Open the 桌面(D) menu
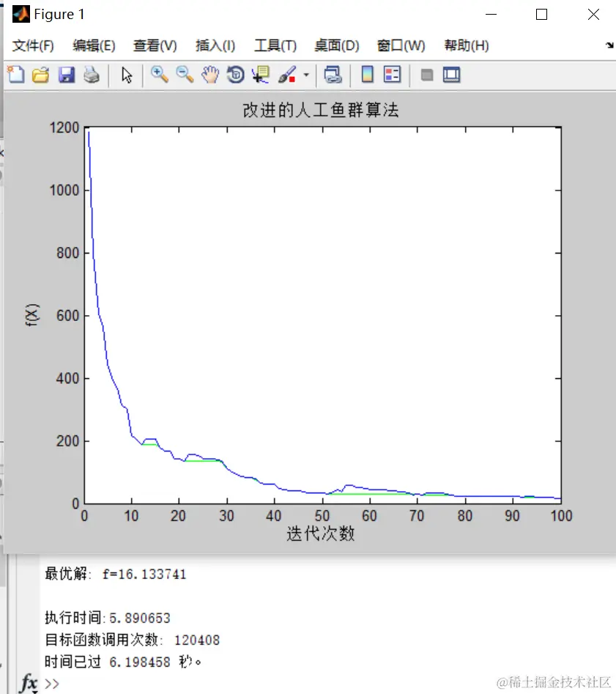 (337, 45)
